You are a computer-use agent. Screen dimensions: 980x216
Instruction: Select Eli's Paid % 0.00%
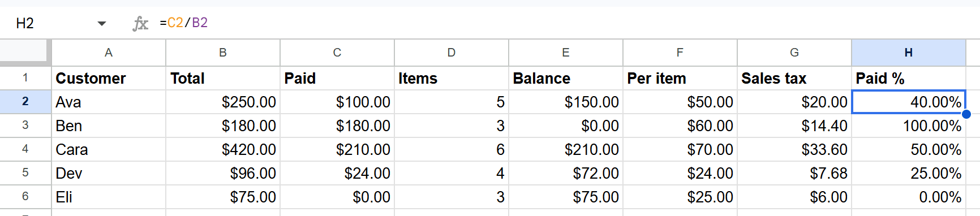(x=909, y=197)
